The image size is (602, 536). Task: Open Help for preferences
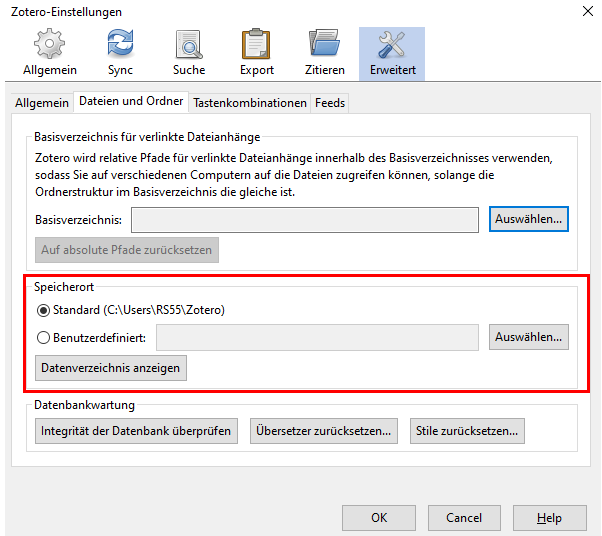tap(550, 518)
